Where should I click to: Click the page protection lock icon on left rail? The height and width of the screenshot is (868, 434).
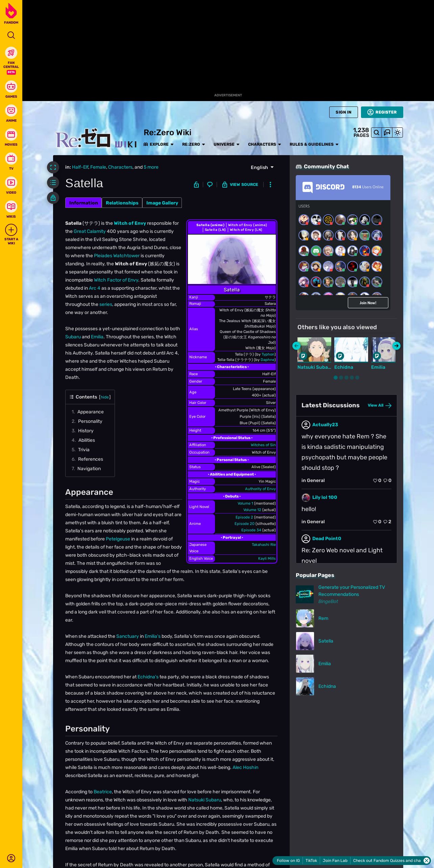[x=53, y=198]
